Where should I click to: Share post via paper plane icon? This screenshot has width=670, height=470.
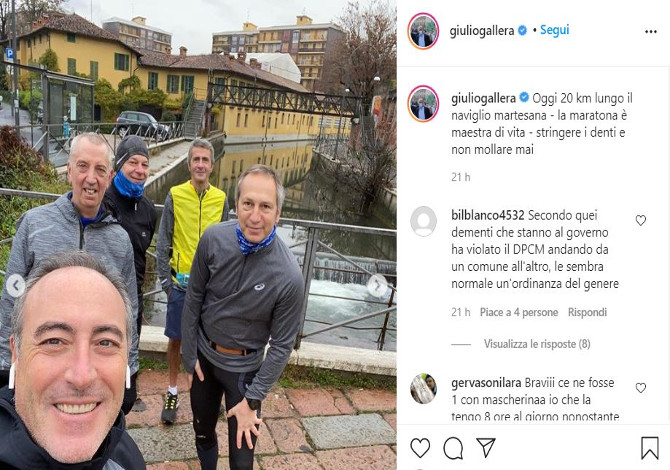486,447
